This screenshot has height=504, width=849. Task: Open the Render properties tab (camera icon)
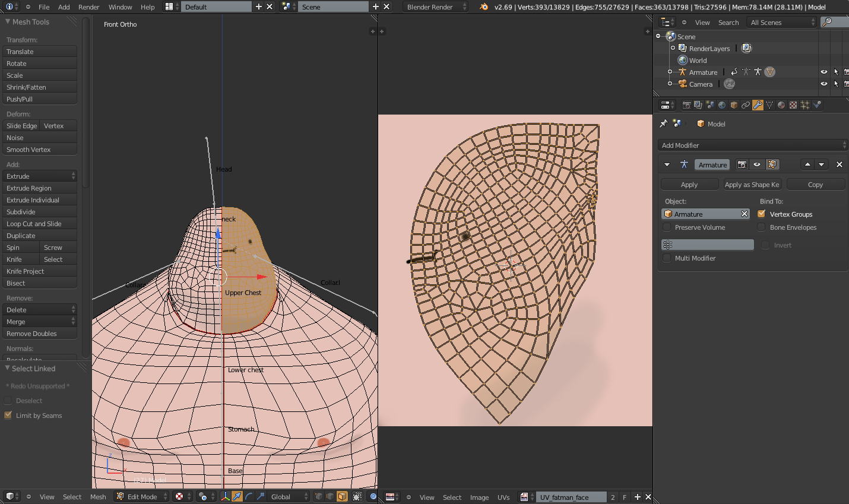click(x=686, y=105)
